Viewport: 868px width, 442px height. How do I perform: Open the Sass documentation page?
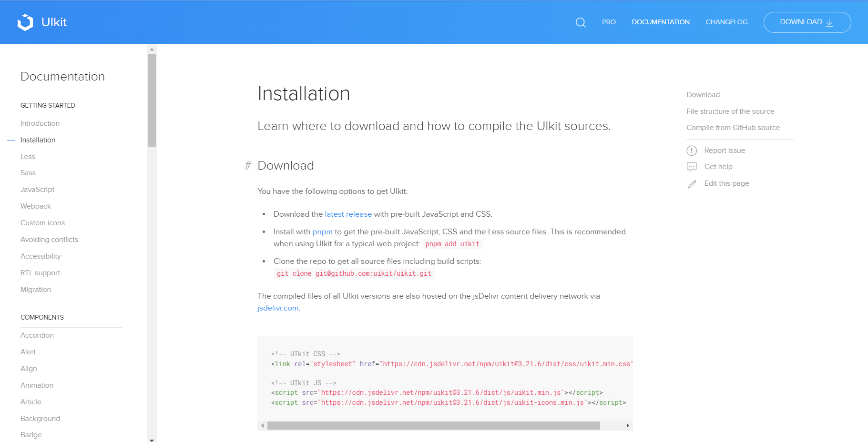(x=28, y=173)
